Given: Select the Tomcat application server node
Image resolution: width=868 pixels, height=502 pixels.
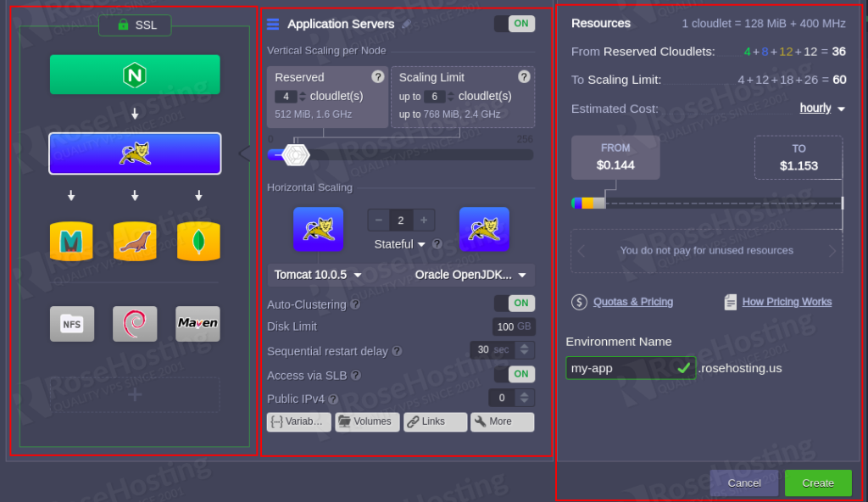Looking at the screenshot, I should click(x=135, y=153).
